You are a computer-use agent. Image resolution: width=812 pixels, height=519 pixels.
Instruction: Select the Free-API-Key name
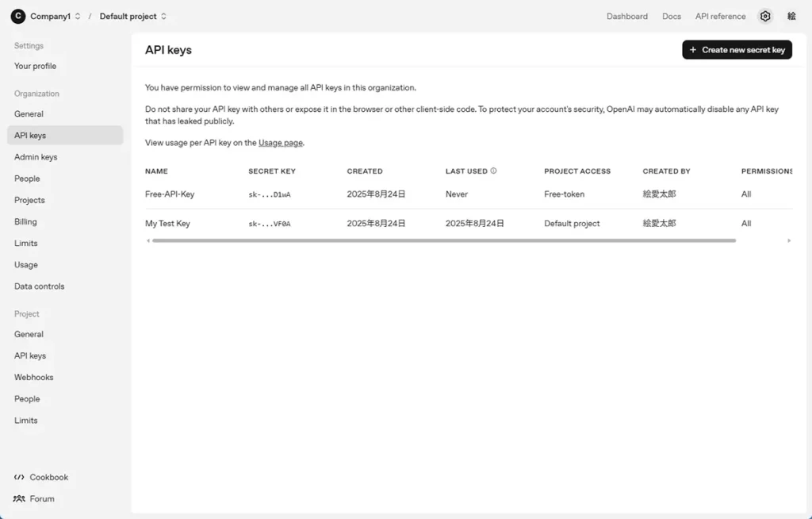pos(170,194)
